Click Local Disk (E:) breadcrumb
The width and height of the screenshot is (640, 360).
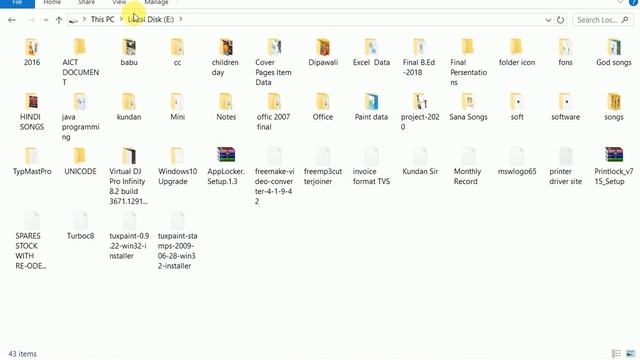(x=151, y=19)
